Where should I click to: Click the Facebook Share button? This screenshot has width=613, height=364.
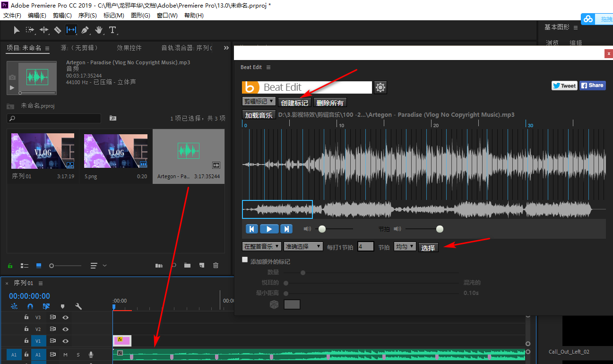[x=592, y=86]
